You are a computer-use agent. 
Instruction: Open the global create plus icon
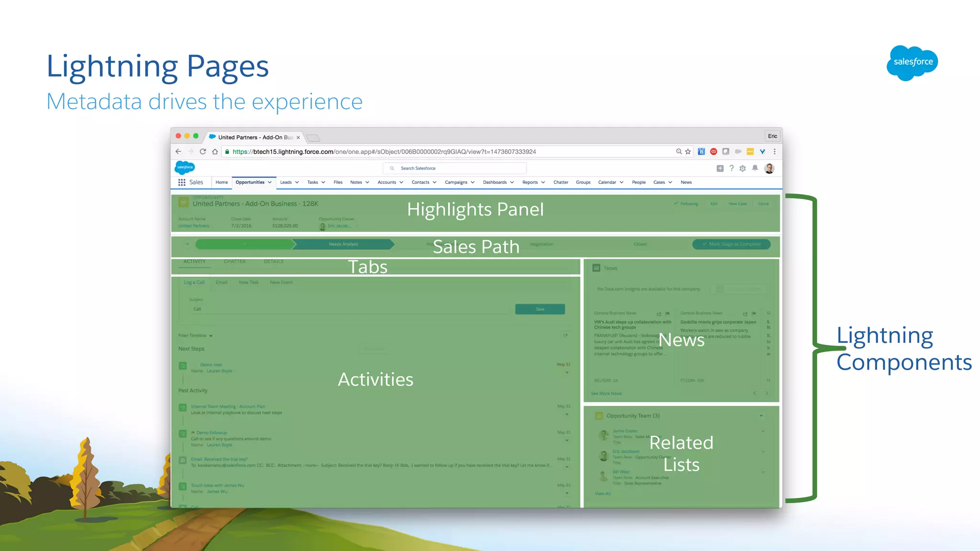(720, 168)
